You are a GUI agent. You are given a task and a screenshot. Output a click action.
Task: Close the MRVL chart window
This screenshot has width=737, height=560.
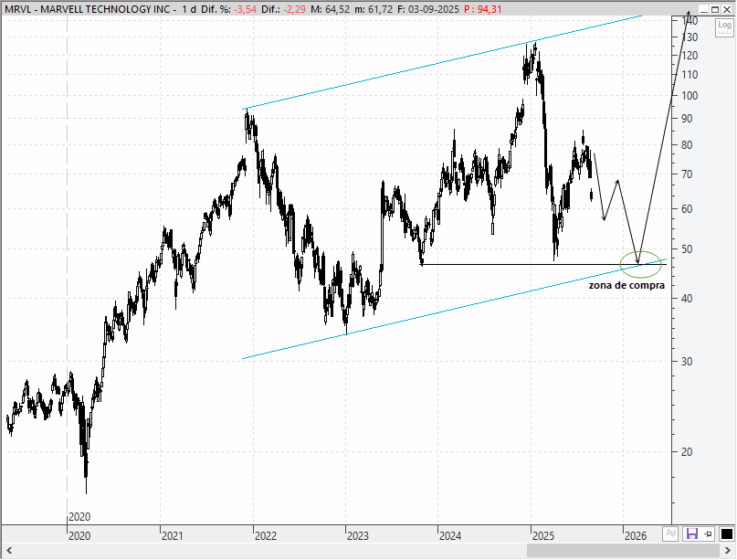click(727, 9)
